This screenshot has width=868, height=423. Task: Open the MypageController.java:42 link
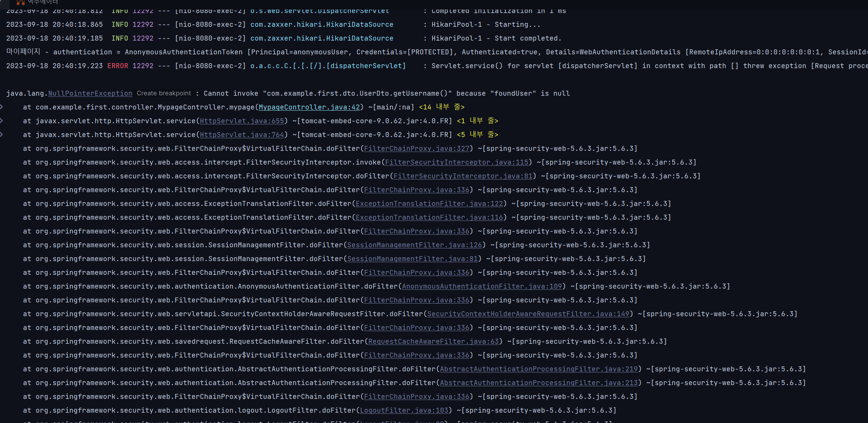pos(309,107)
